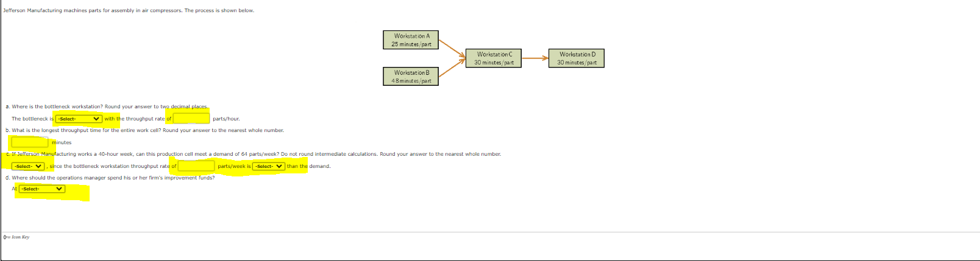The image size is (980, 261).
Task: Click the Workstation A box in the diagram
Action: coord(411,40)
